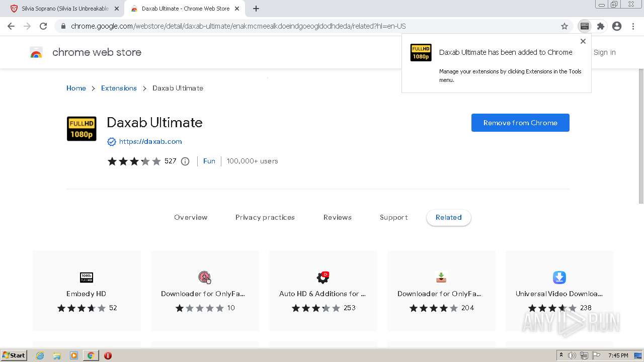Screen dimensions: 644x362
Task: Open the Extensions puzzle menu
Action: [x=600, y=26]
